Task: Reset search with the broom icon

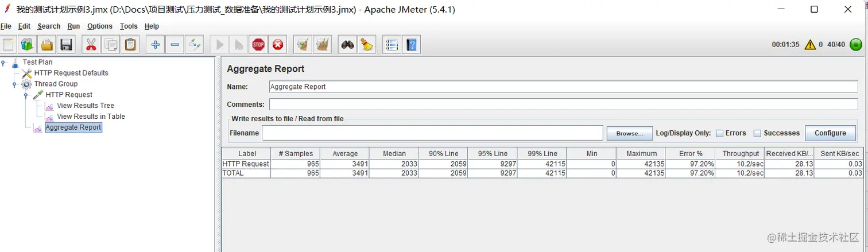Action: click(367, 44)
